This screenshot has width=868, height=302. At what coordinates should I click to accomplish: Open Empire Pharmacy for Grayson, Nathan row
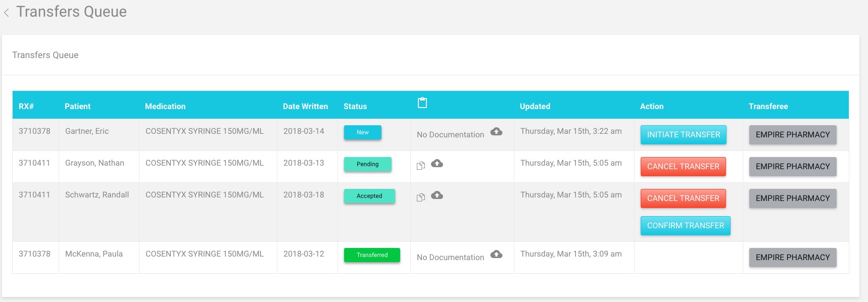click(793, 167)
